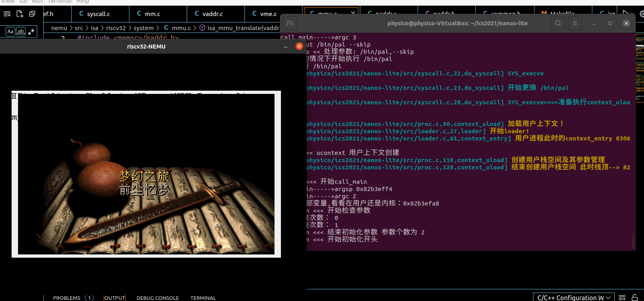Click the Run play icon in editor toolbar
The image size is (644, 301).
[x=626, y=13]
